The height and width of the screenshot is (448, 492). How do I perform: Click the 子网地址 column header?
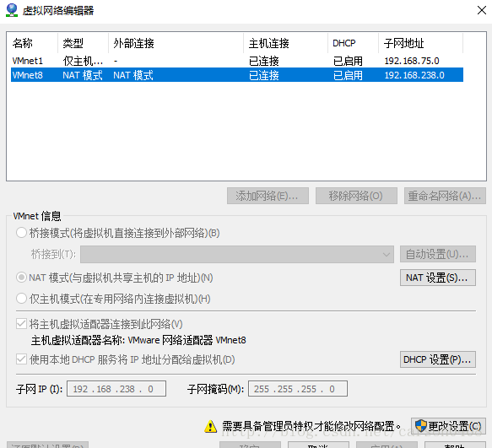[420, 43]
